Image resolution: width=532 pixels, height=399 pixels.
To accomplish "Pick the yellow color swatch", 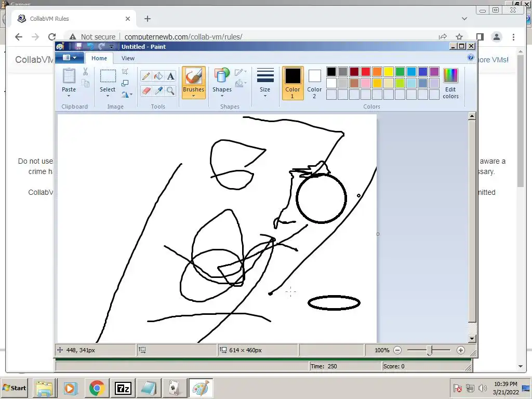I will (x=389, y=72).
